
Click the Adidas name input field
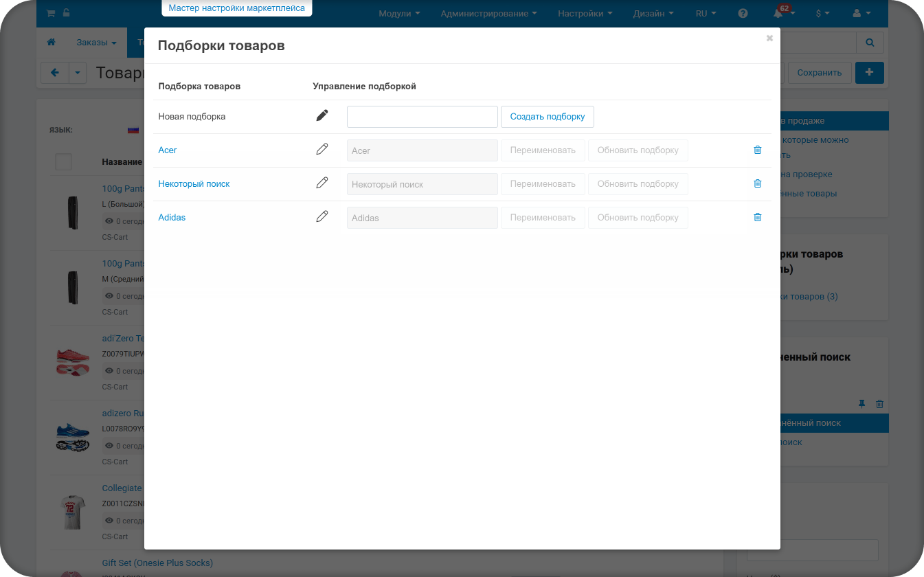coord(422,218)
